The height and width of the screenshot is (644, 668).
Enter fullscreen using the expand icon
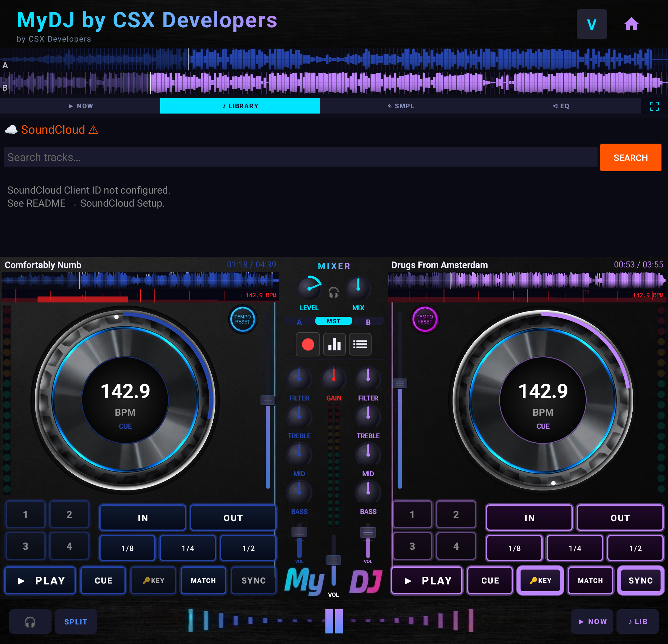(x=654, y=106)
